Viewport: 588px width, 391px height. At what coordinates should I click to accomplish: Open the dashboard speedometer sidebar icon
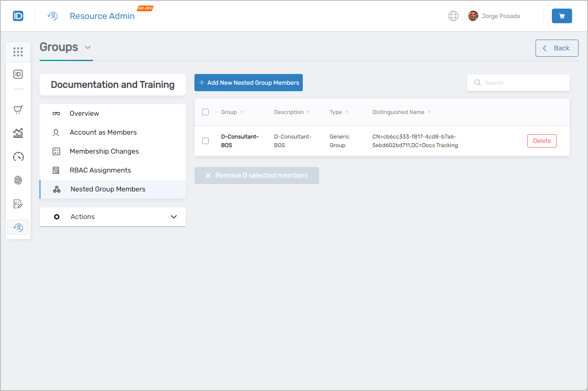[18, 157]
